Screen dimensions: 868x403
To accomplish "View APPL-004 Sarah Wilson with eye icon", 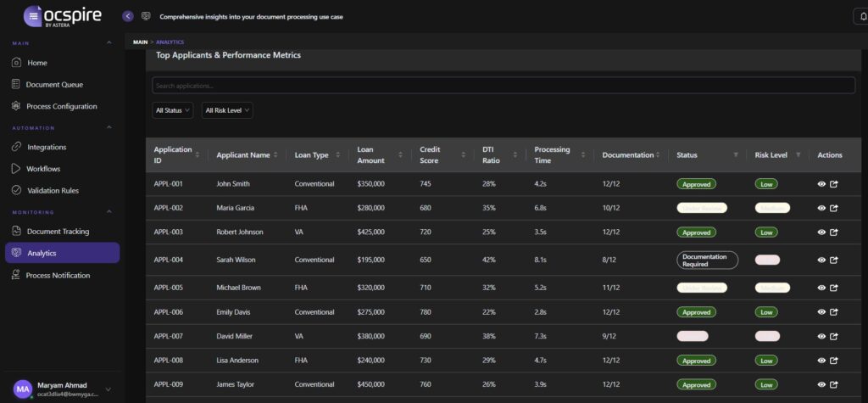I will [x=821, y=260].
